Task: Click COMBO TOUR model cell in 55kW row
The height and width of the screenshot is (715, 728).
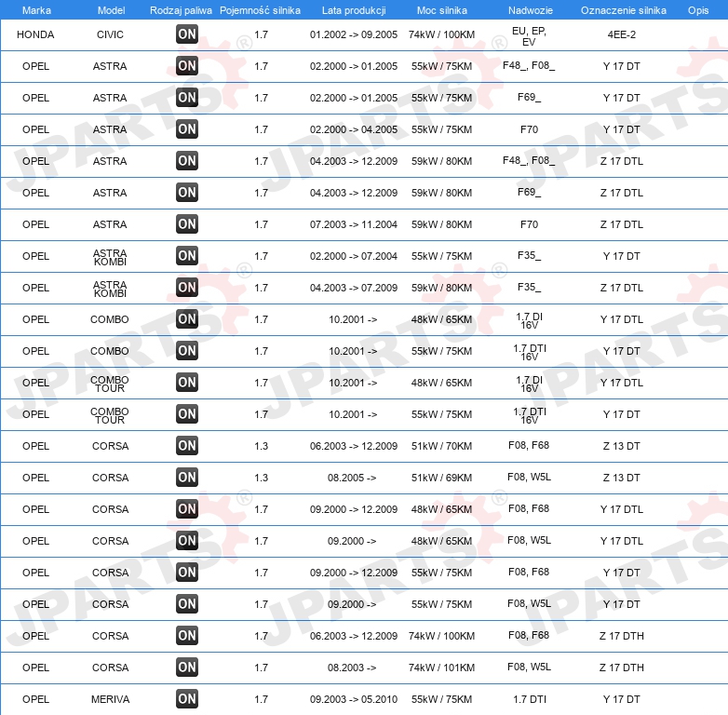Action: tap(110, 415)
